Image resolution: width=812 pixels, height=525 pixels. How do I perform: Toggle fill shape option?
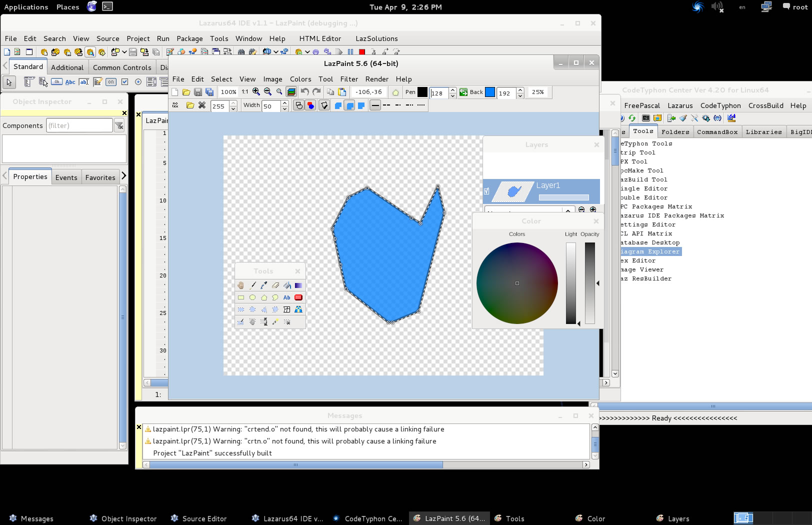[310, 105]
